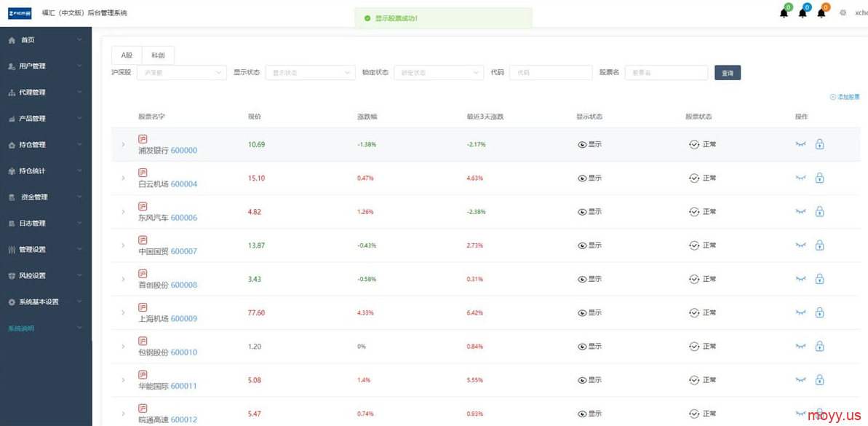Click 正常 status icon for 东风汽车
Viewport: 868px width, 426px height.
tap(694, 212)
